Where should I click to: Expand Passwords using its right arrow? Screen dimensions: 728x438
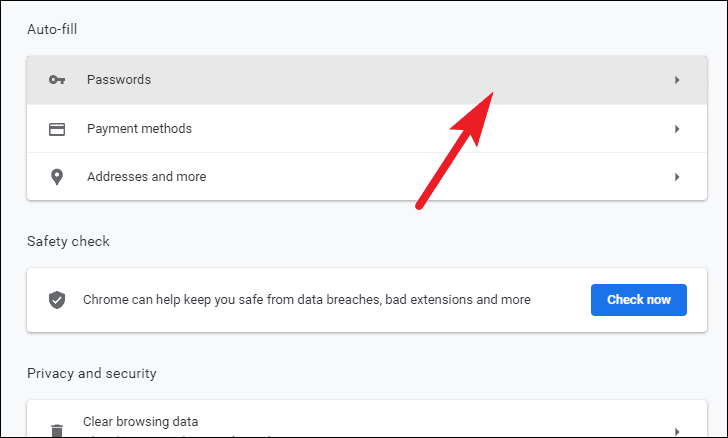[x=677, y=80]
